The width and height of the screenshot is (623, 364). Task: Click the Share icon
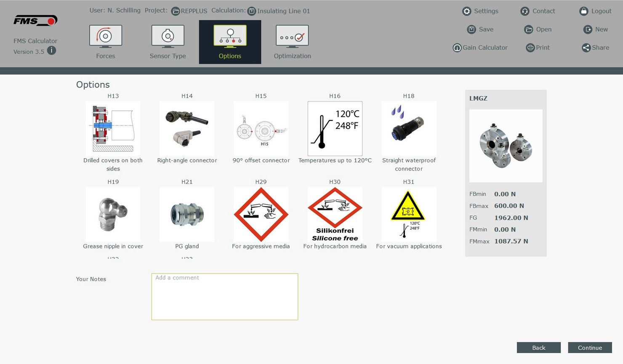point(586,48)
